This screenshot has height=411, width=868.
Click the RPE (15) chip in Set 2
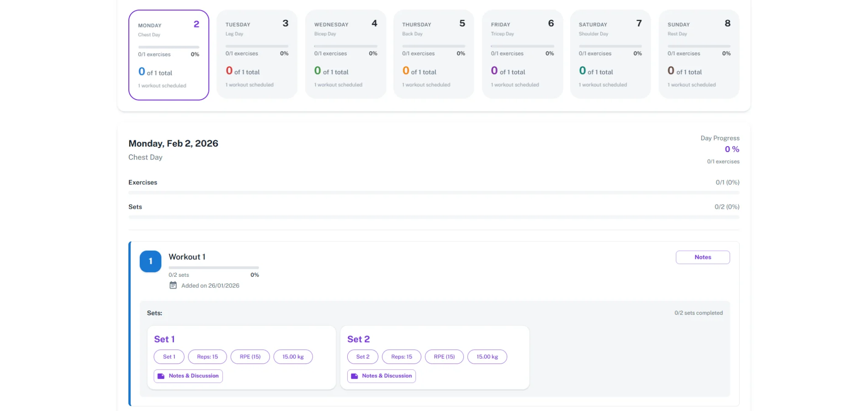click(x=444, y=357)
